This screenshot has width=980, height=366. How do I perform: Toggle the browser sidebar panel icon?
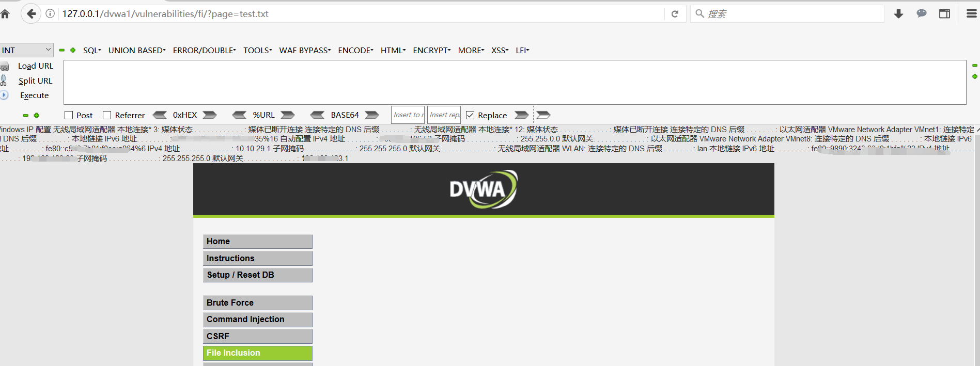pos(944,14)
